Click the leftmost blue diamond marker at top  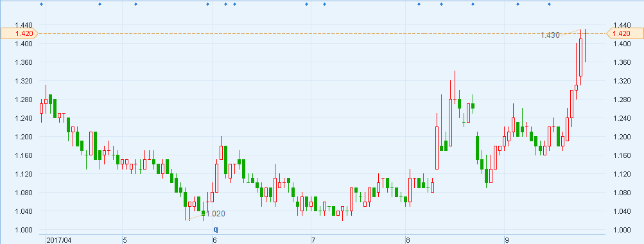(41, 4)
